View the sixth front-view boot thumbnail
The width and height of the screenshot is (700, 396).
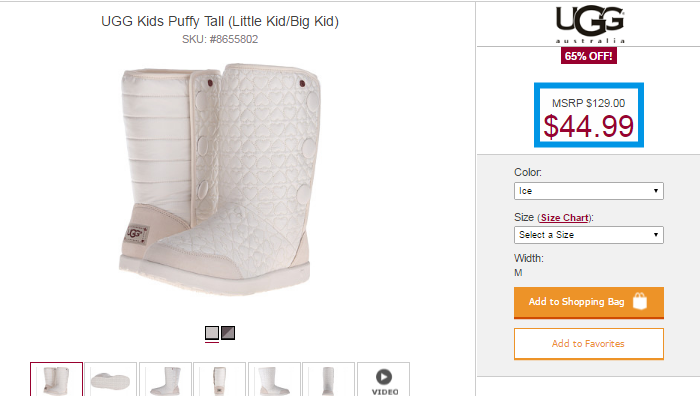(x=329, y=379)
